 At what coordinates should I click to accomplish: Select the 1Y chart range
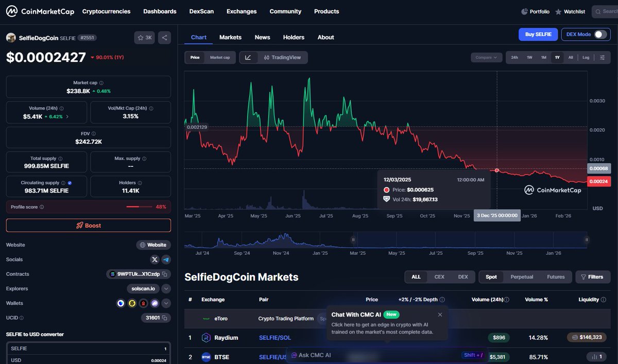point(557,58)
